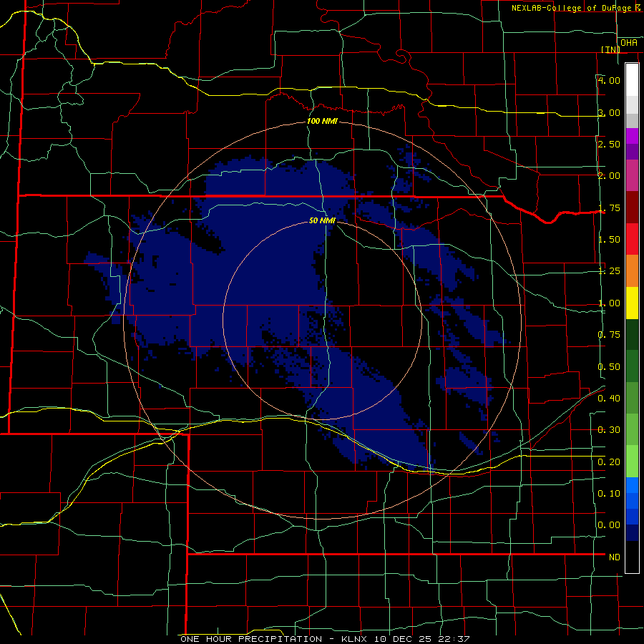Pick the dark red legend swatch near 1.75
The height and width of the screenshot is (644, 644).
point(632,208)
